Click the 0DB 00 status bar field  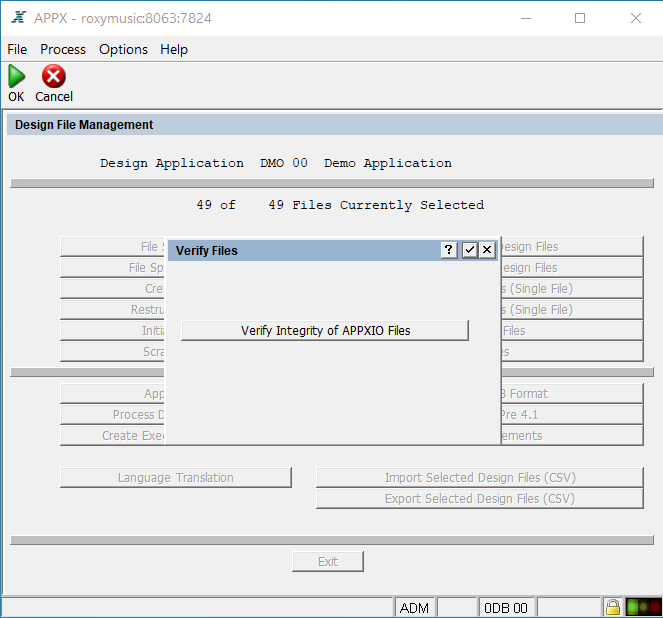point(507,607)
